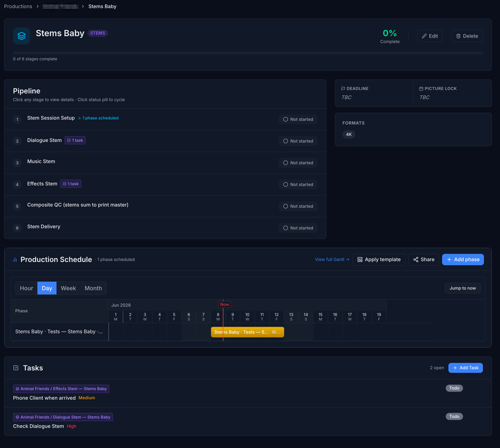The height and width of the screenshot is (448, 500).
Task: Click the Edit button
Action: pyautogui.click(x=429, y=36)
